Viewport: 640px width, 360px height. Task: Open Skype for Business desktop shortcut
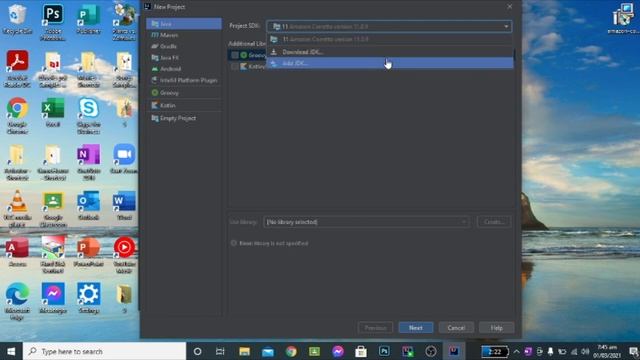point(88,115)
